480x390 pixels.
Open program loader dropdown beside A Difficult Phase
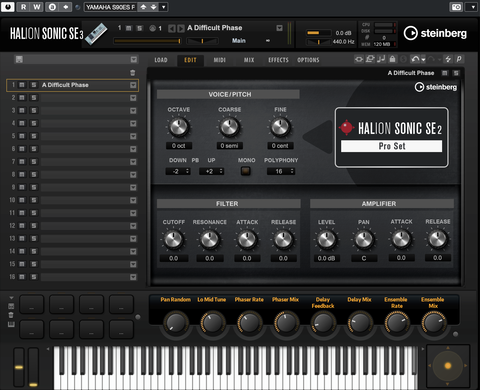(x=279, y=28)
